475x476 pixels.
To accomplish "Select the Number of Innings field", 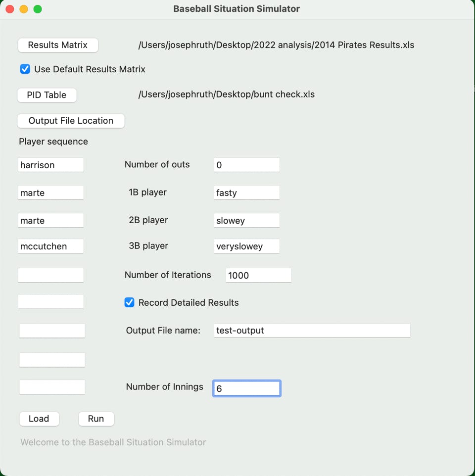I will pos(247,388).
